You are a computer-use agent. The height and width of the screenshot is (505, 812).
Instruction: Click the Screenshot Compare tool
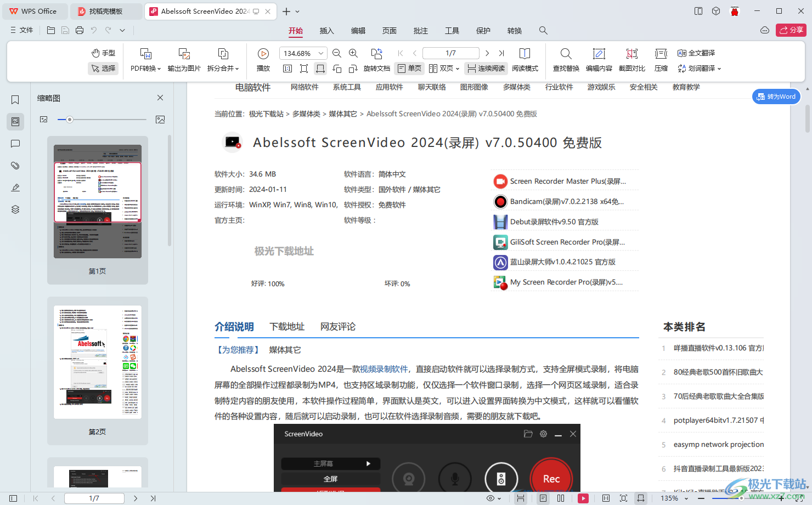coord(632,60)
